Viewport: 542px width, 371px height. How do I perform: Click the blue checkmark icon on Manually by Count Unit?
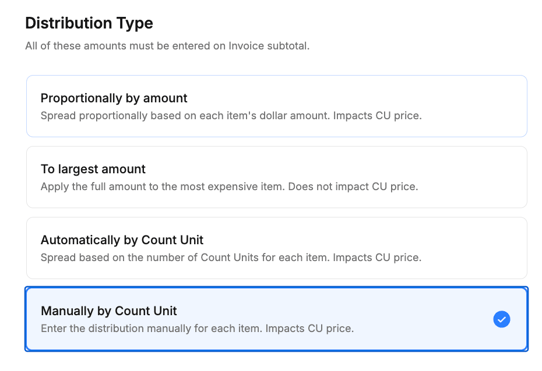coord(501,319)
